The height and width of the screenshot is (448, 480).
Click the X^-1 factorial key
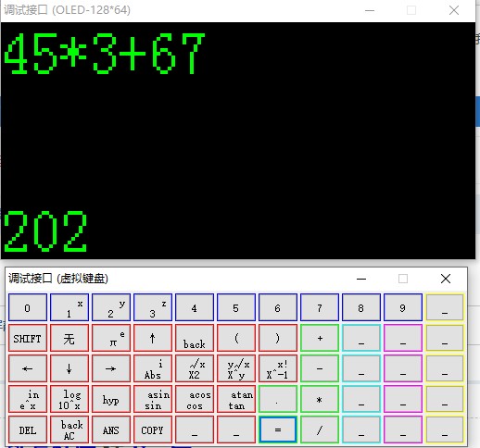pyautogui.click(x=278, y=368)
